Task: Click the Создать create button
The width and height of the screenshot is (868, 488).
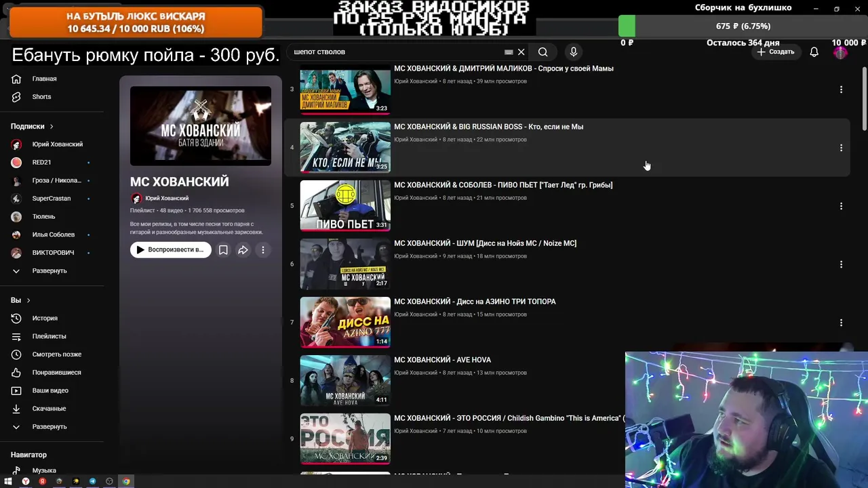Action: click(x=775, y=52)
